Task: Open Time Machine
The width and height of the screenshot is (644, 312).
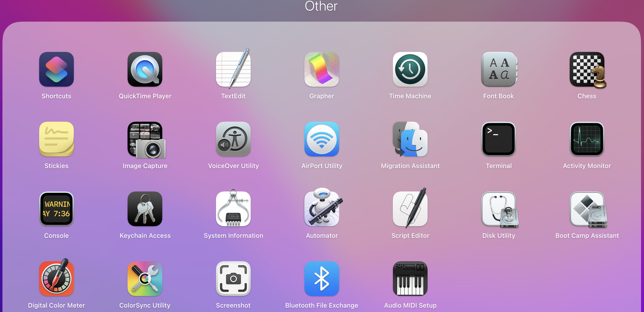Action: coord(410,69)
